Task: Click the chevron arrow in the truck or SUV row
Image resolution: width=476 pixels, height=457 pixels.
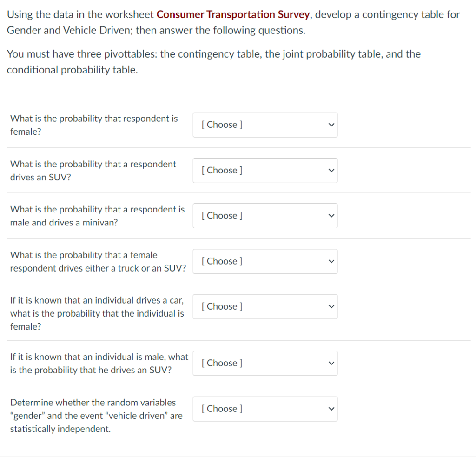Action: [x=331, y=261]
